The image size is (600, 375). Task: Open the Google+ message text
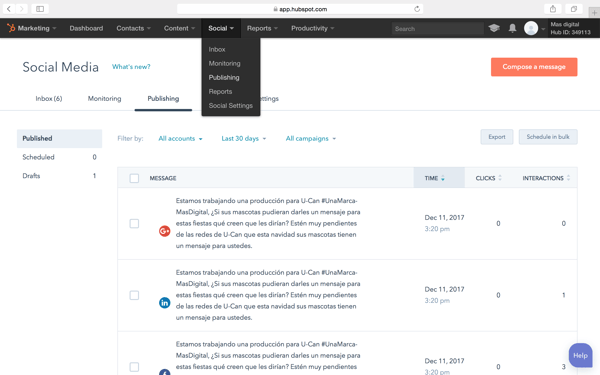click(268, 223)
